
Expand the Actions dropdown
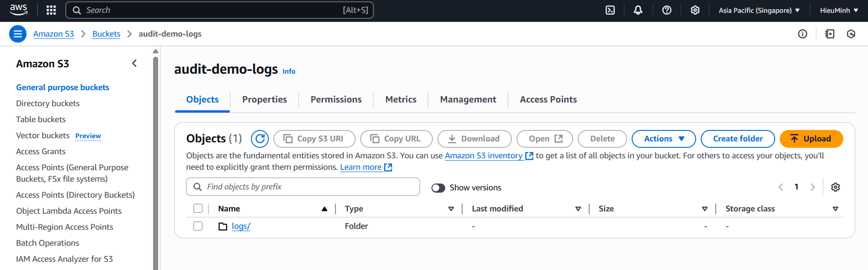click(664, 139)
